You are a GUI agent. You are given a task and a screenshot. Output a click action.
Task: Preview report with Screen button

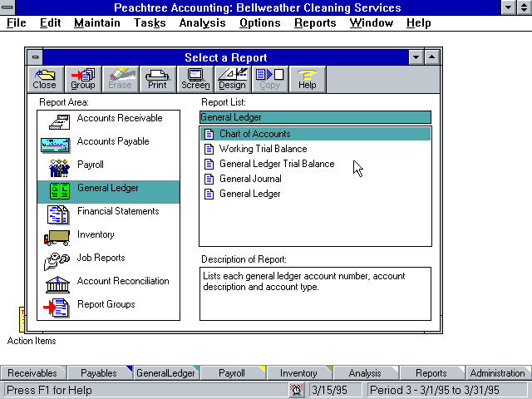tap(195, 80)
